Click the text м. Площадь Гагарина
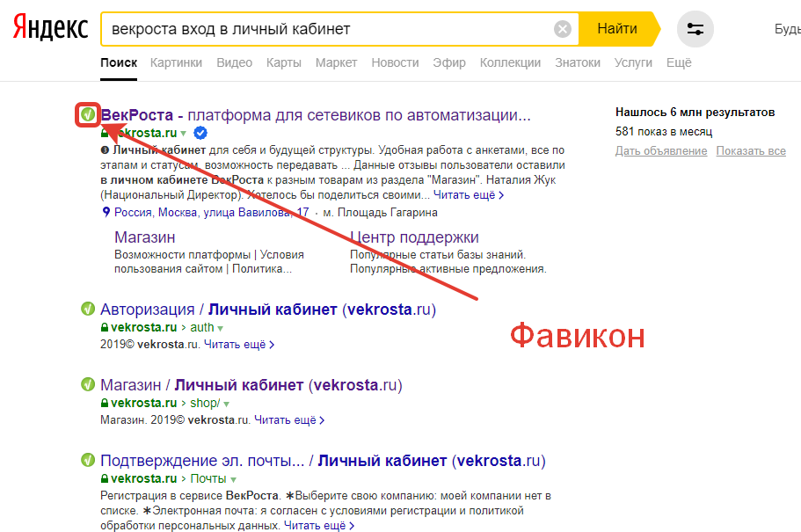The image size is (801, 532). point(380,212)
